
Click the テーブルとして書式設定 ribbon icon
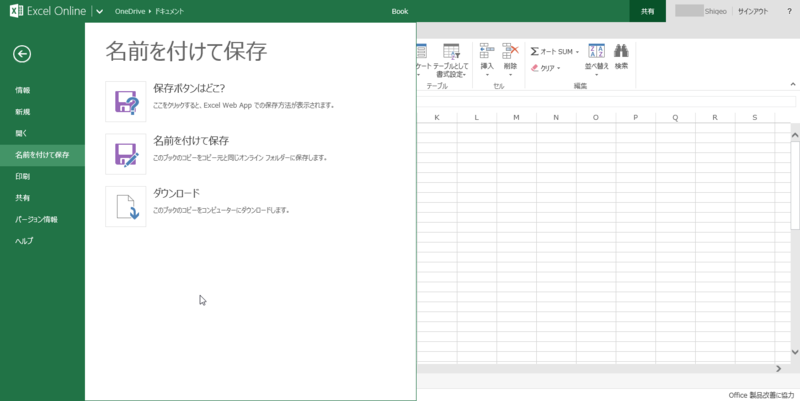point(451,52)
